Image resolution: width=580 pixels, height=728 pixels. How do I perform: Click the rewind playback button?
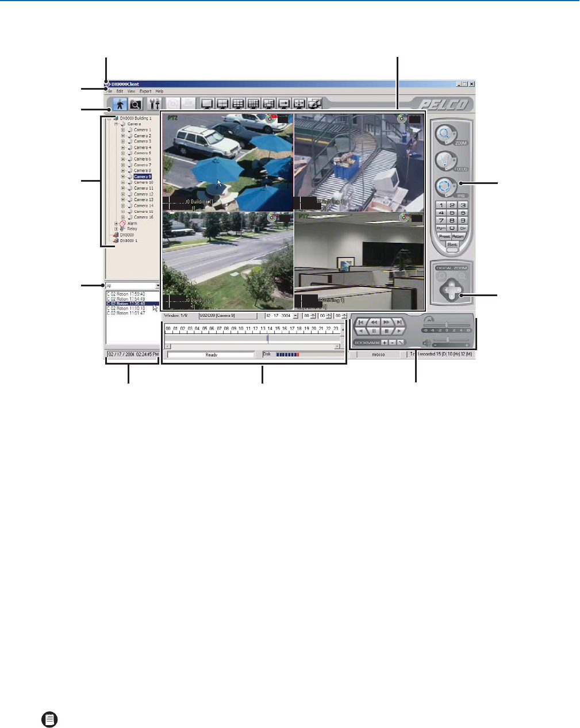click(x=374, y=323)
